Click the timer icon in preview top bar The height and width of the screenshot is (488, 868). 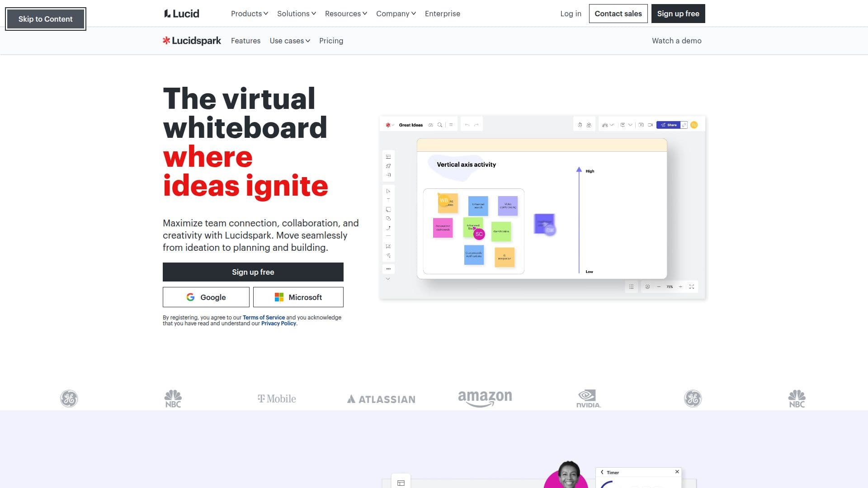(580, 125)
